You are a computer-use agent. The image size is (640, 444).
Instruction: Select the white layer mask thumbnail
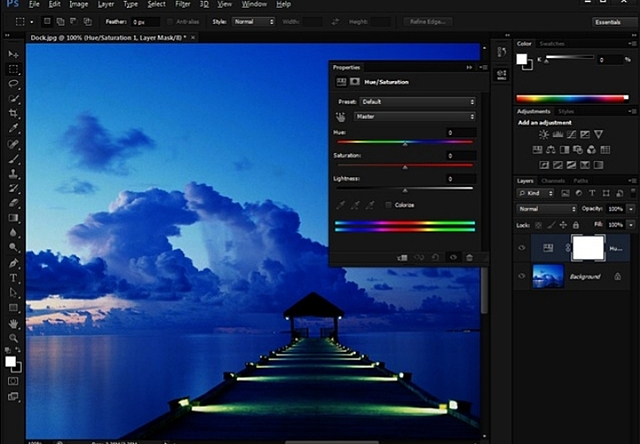(588, 248)
